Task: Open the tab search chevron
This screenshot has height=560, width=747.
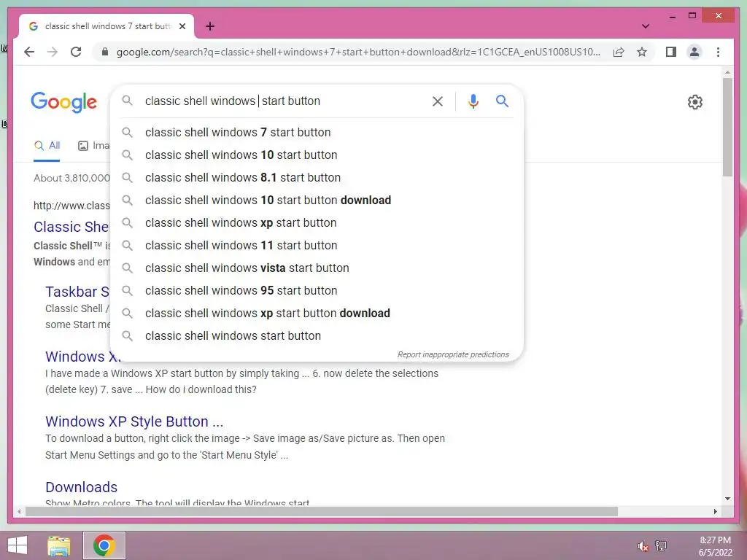Action: tap(646, 26)
